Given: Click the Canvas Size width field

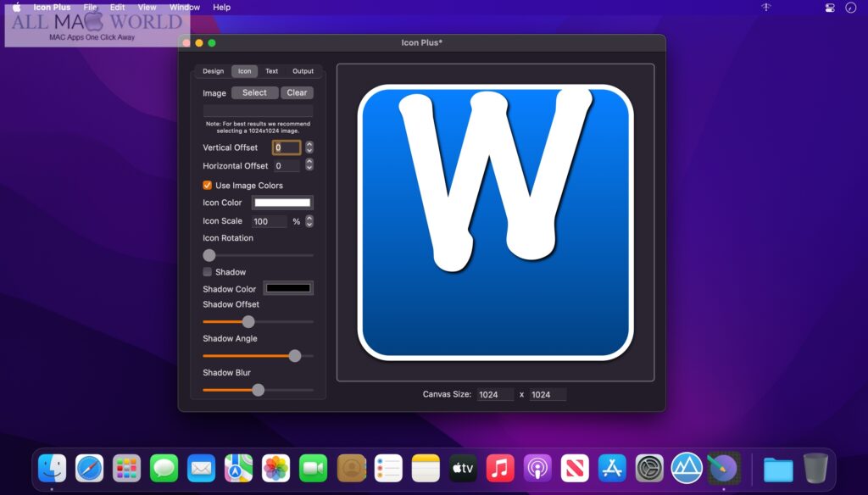Looking at the screenshot, I should [495, 394].
